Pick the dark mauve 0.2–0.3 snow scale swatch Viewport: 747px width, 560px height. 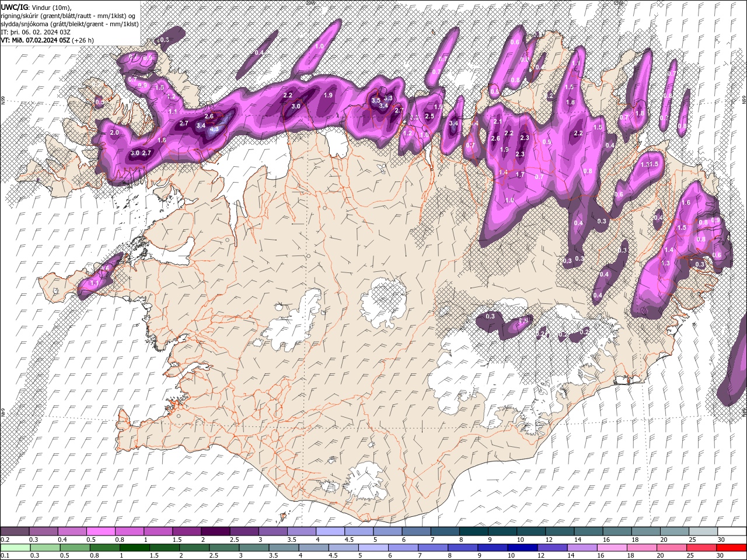point(15,531)
